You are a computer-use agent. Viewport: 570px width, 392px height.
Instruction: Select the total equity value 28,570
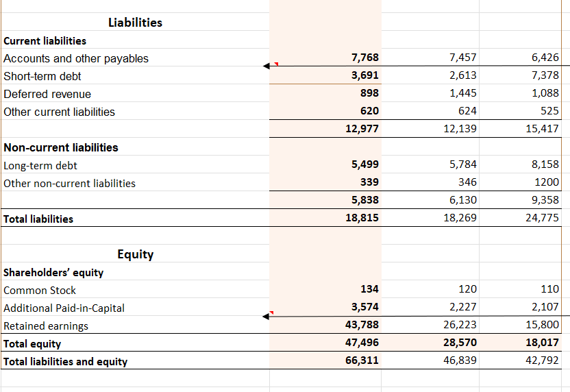coord(430,343)
